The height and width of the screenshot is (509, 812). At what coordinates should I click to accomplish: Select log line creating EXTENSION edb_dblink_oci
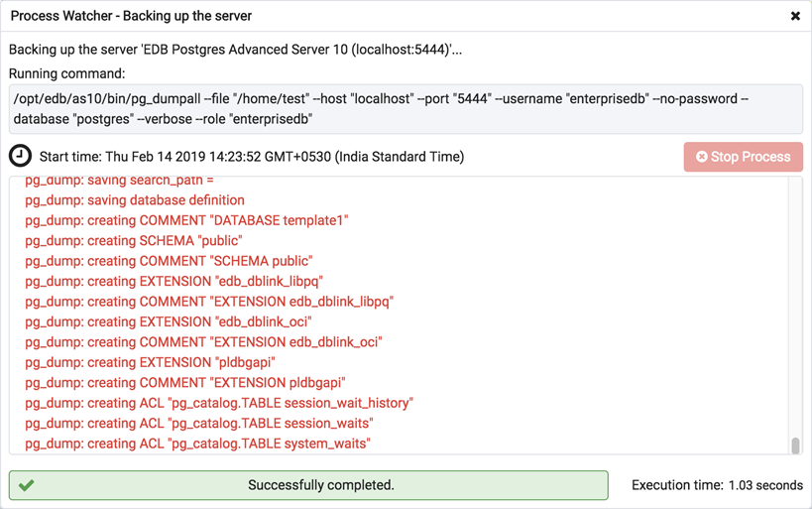pyautogui.click(x=169, y=321)
